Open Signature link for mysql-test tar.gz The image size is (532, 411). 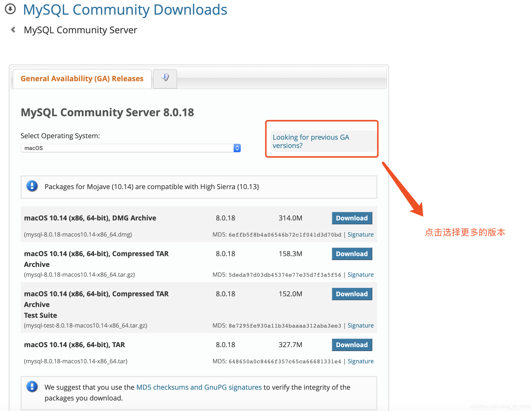click(x=360, y=325)
